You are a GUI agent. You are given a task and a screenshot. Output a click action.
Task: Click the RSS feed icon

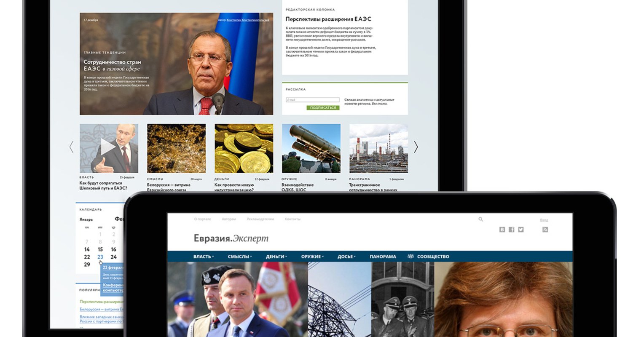pos(545,230)
